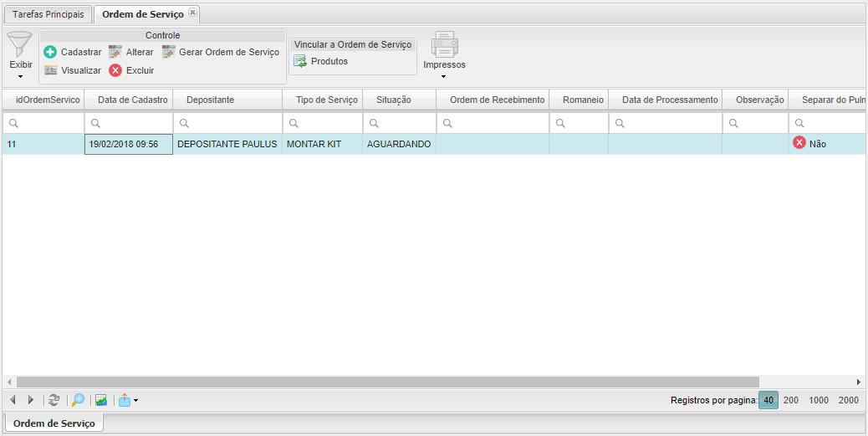This screenshot has height=436, width=868.
Task: Click the magnifier search icon in footer
Action: pyautogui.click(x=78, y=400)
